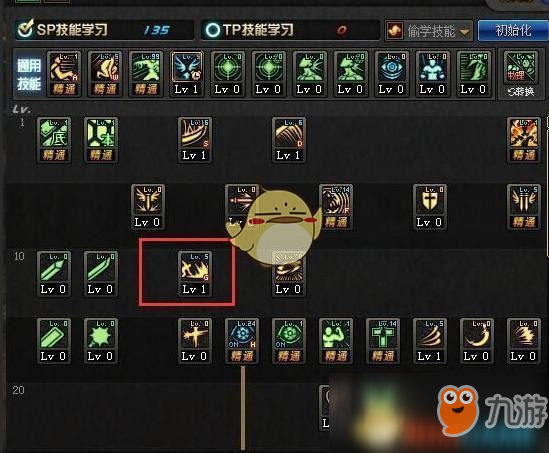Click the green cross Lv.14 mastered skill

point(383,341)
